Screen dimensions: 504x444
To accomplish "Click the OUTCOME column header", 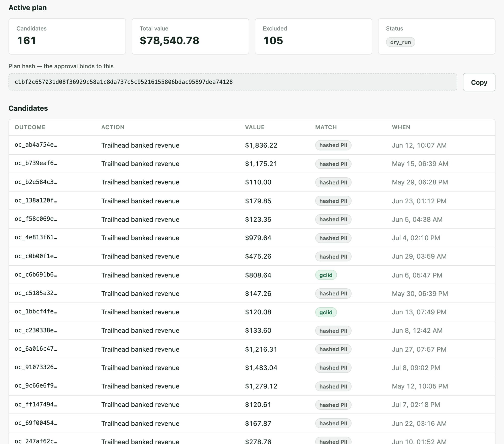I will pyautogui.click(x=30, y=127).
